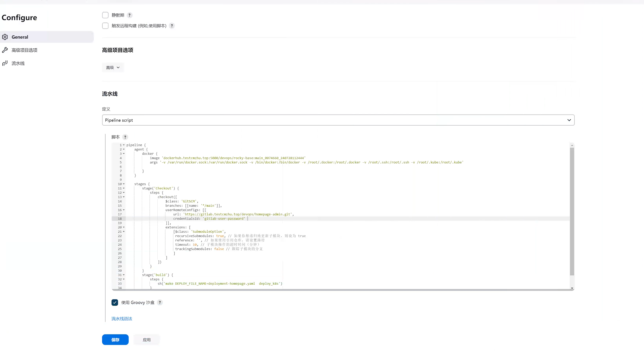Enable the 静默期 checkbox
This screenshot has height=351, width=644.
tap(105, 15)
